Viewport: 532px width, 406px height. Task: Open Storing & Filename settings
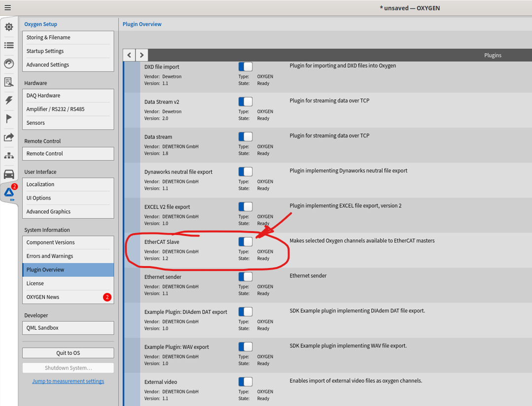tap(68, 37)
